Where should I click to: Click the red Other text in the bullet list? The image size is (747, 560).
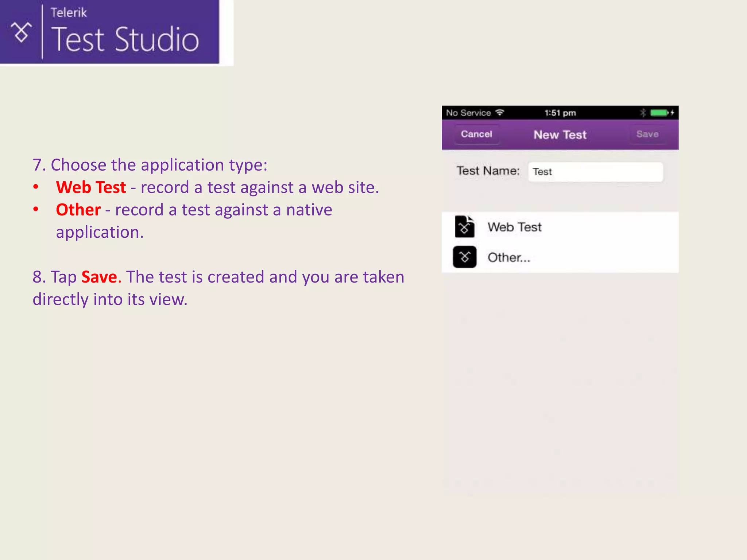coord(78,210)
